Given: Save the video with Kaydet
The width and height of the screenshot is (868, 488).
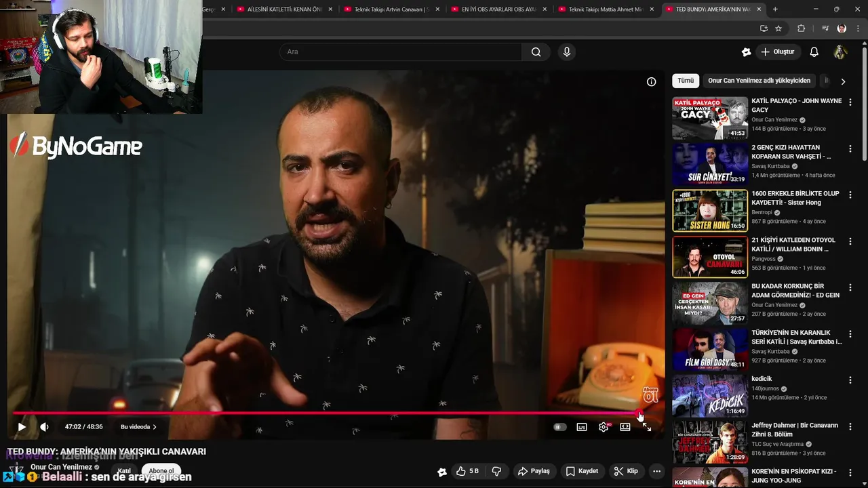Looking at the screenshot, I should pyautogui.click(x=582, y=471).
